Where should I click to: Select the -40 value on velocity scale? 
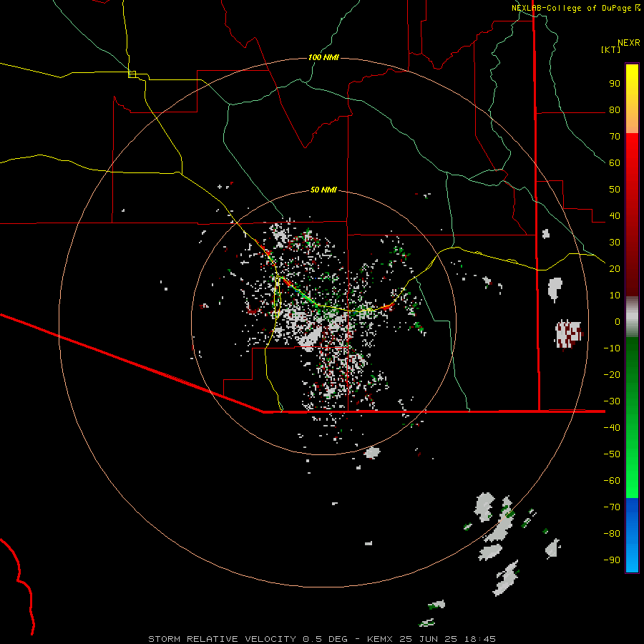(x=612, y=428)
